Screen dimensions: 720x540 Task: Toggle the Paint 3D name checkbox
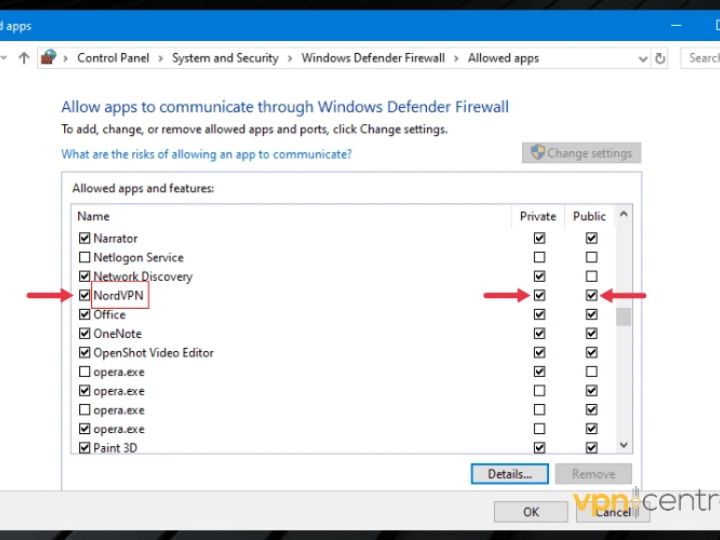84,448
